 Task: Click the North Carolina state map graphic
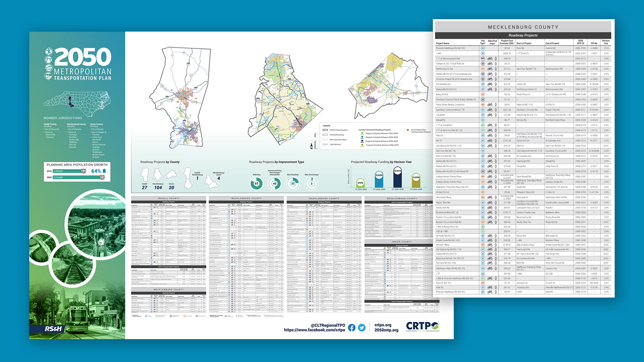click(77, 103)
